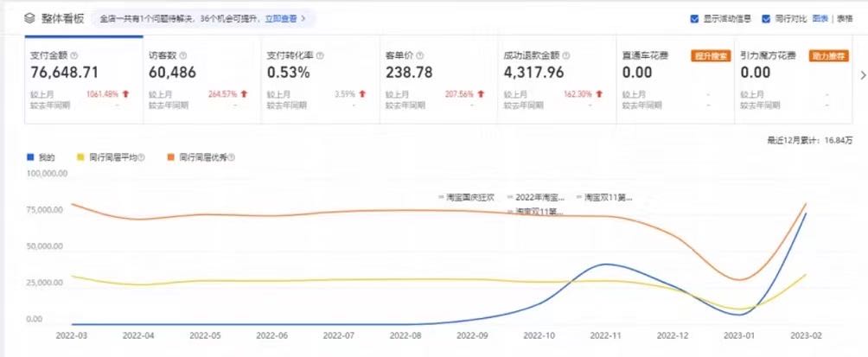Image resolution: width=868 pixels, height=357 pixels.
Task: Click help icon beside 访客数
Action: tap(182, 55)
